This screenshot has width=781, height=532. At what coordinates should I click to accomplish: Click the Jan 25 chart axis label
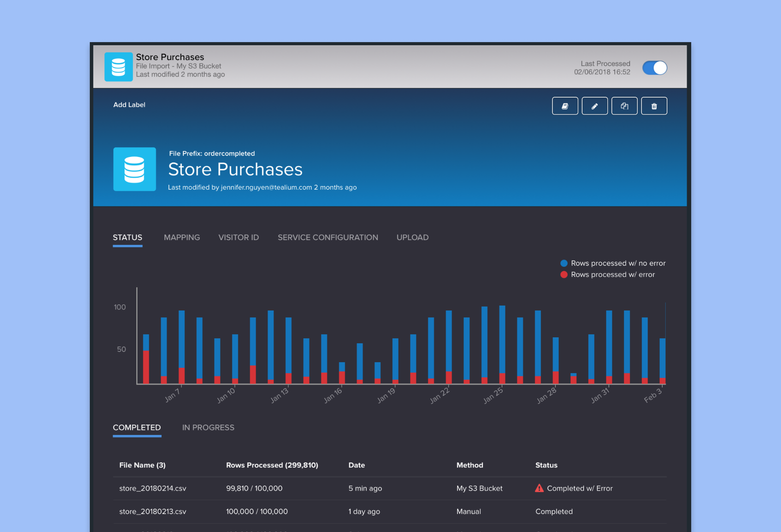[x=493, y=395]
